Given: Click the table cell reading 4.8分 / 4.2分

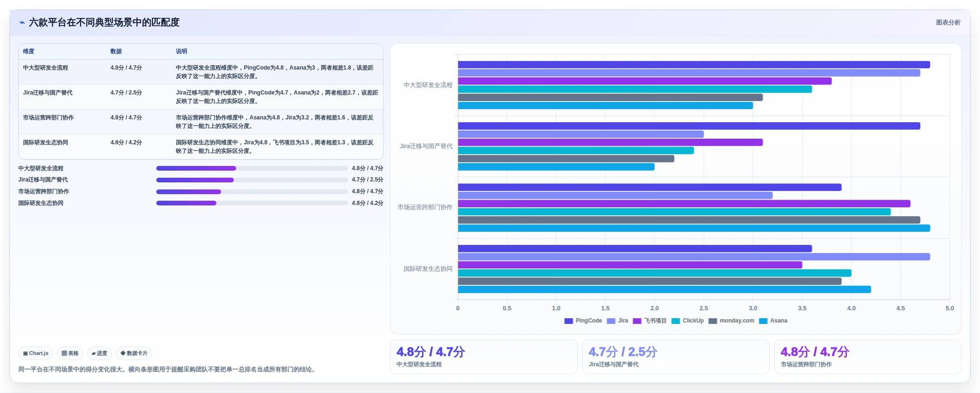Looking at the screenshot, I should click(126, 142).
